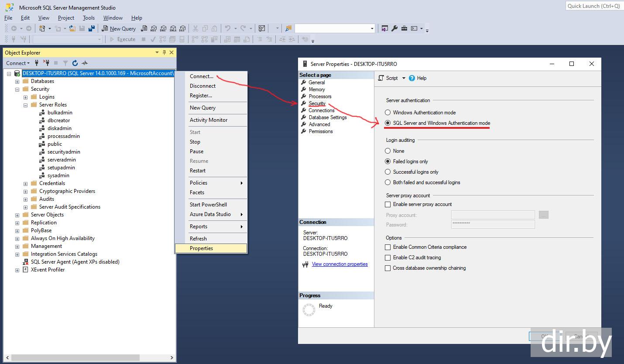Open the Connect dropdown in Object Explorer
624x364 pixels.
pos(18,63)
